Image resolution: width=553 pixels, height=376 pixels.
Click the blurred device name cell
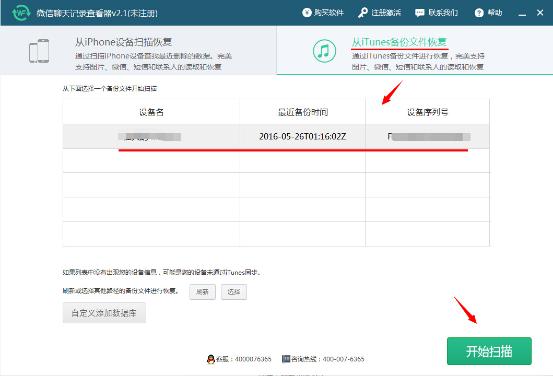pyautogui.click(x=150, y=137)
